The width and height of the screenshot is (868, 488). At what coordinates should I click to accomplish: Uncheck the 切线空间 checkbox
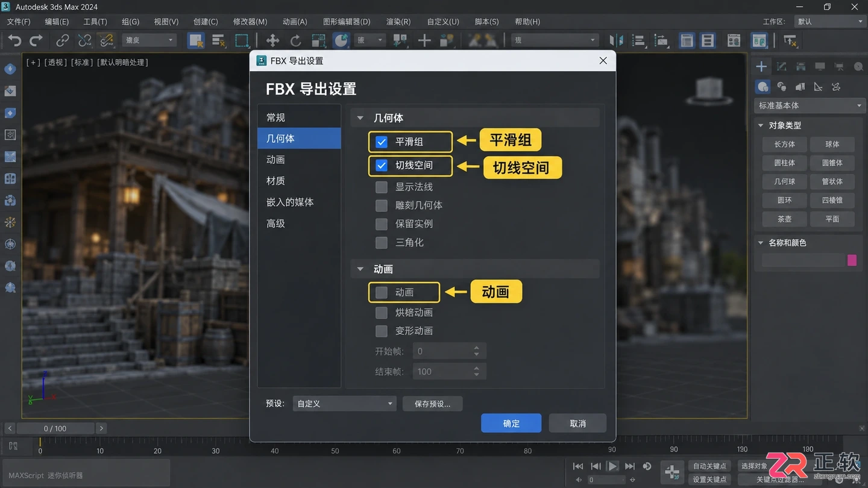coord(382,165)
